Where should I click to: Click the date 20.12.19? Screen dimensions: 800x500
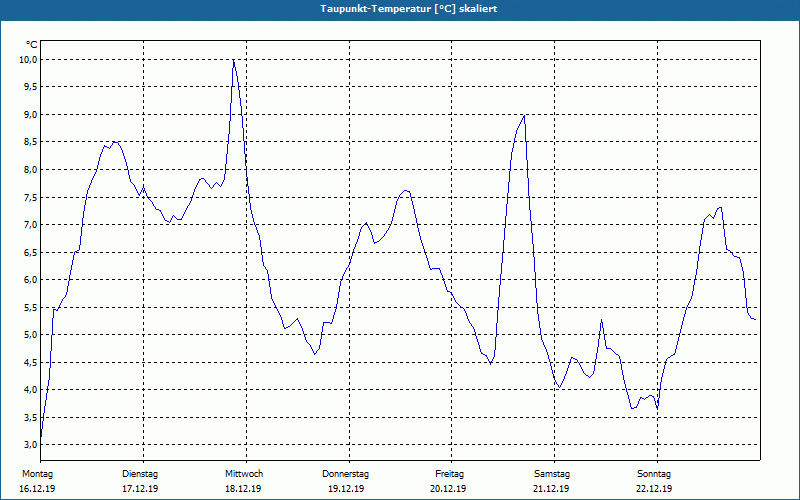coord(448,489)
